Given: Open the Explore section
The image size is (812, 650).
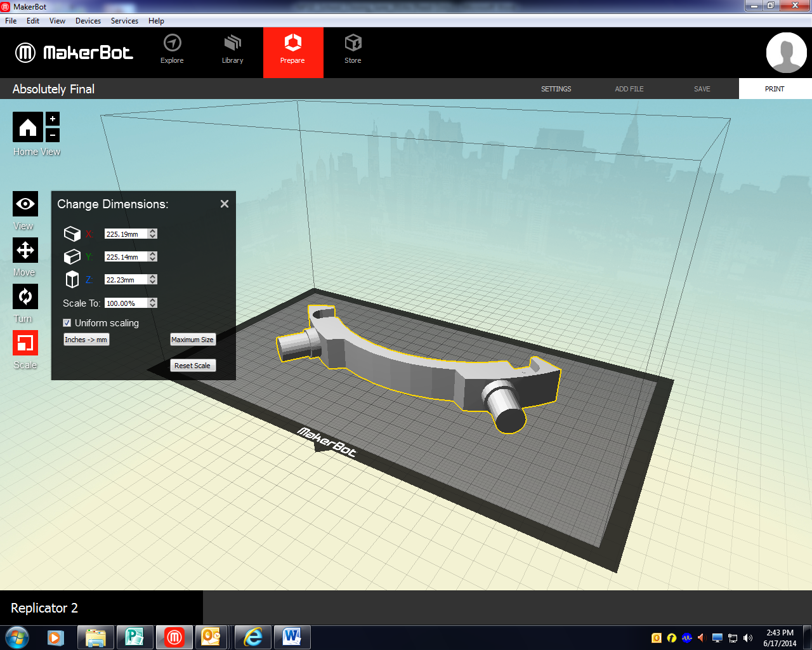Looking at the screenshot, I should point(172,50).
